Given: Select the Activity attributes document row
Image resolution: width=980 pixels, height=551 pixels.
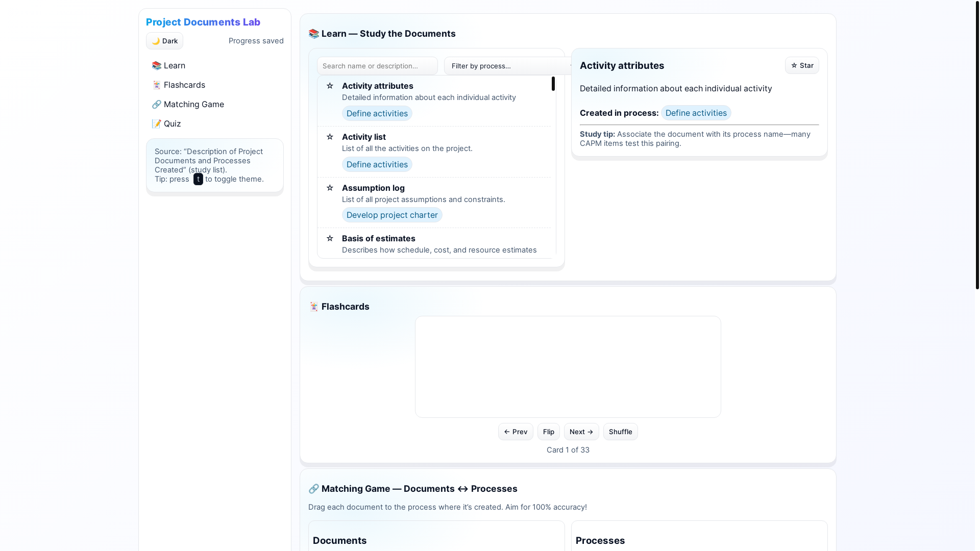Looking at the screenshot, I should click(x=434, y=101).
